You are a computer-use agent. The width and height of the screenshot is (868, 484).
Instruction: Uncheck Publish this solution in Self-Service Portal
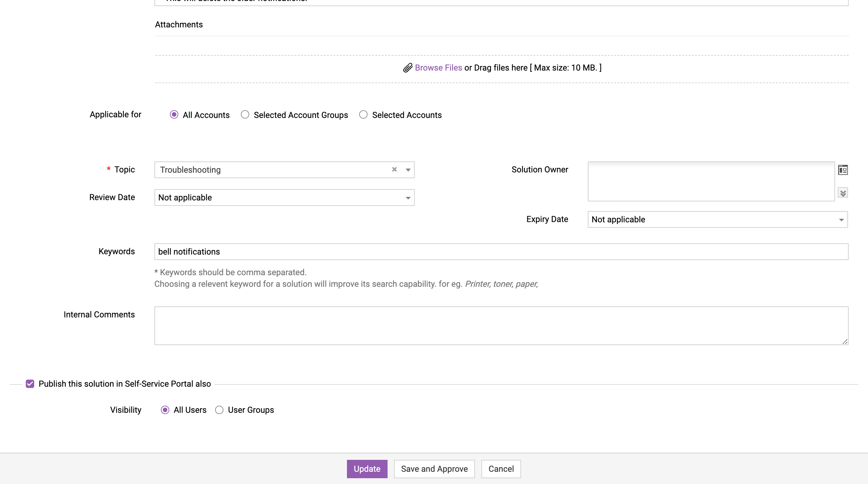[x=30, y=384]
